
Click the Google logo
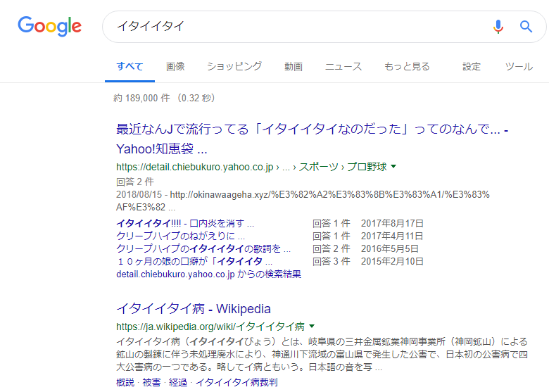[x=50, y=26]
